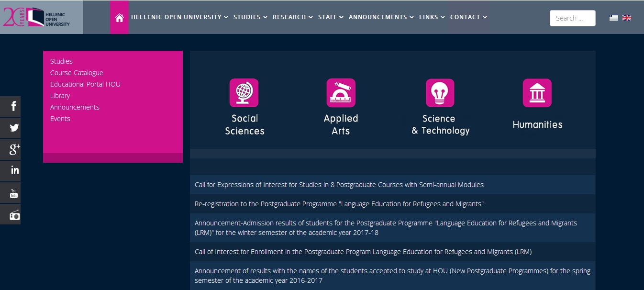The width and height of the screenshot is (644, 290).
Task: Click the Home icon in navigation bar
Action: 119,17
